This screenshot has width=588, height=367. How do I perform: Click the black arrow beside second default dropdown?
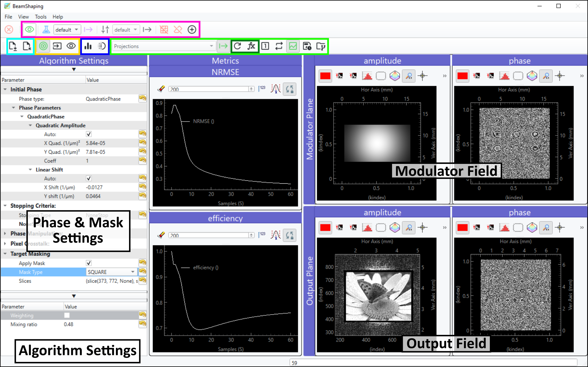[147, 30]
